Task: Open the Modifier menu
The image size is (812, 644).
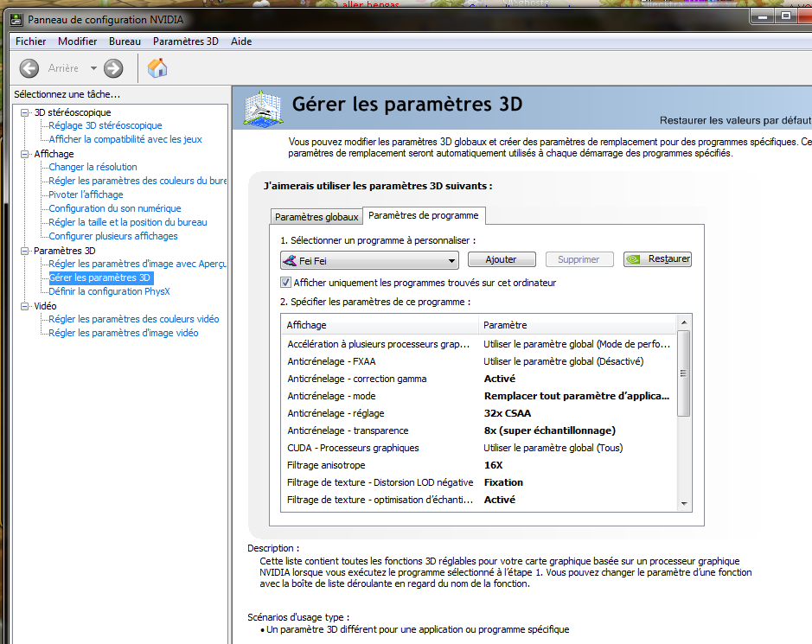Action: pos(77,41)
